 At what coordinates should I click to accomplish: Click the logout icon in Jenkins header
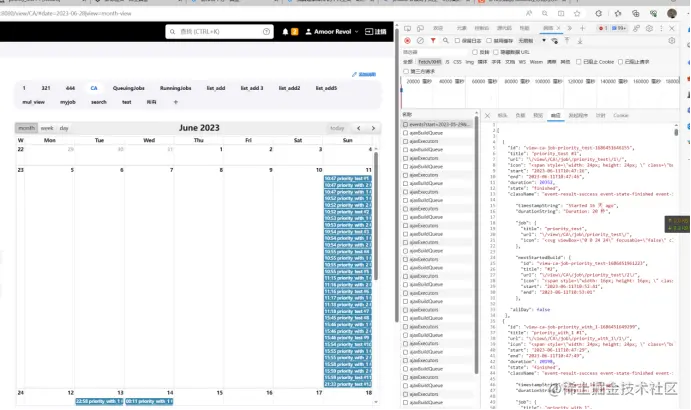(369, 32)
